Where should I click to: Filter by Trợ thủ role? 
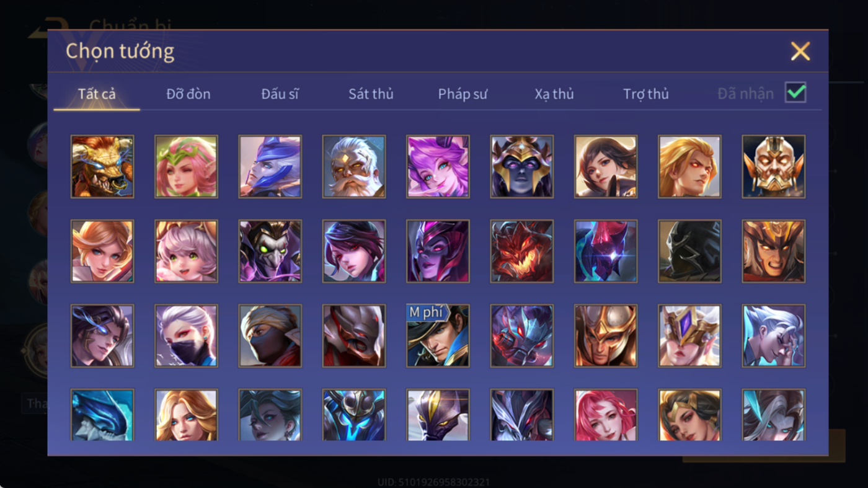(646, 94)
